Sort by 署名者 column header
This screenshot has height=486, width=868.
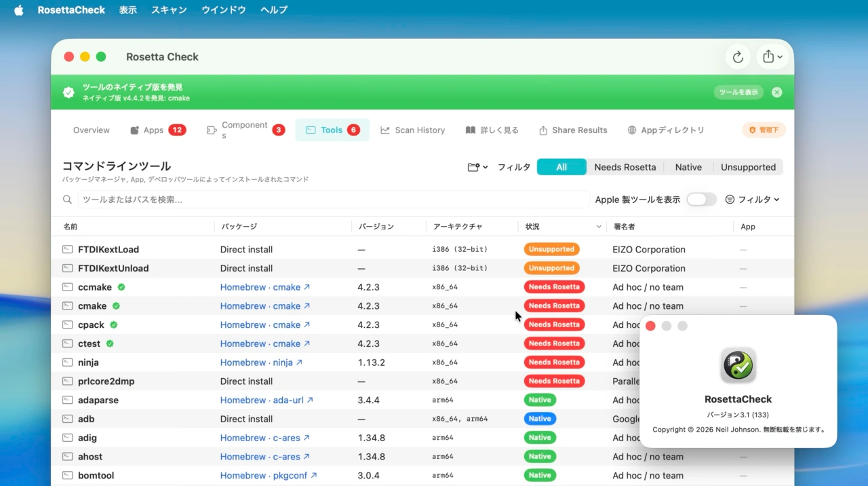[x=624, y=227]
